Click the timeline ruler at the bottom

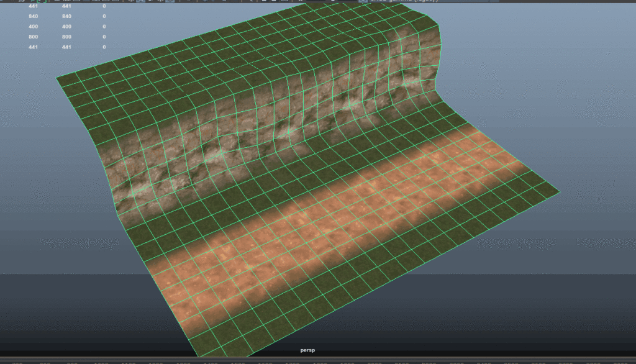pyautogui.click(x=318, y=361)
